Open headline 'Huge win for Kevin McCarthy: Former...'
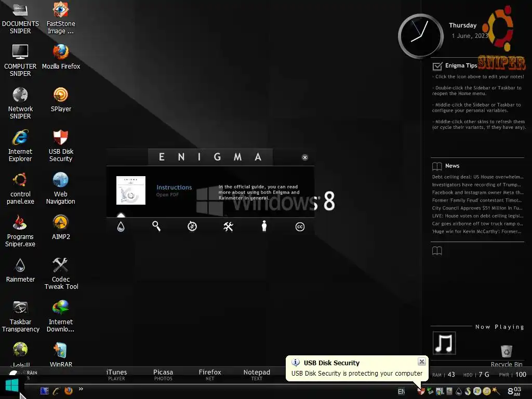 pyautogui.click(x=477, y=231)
